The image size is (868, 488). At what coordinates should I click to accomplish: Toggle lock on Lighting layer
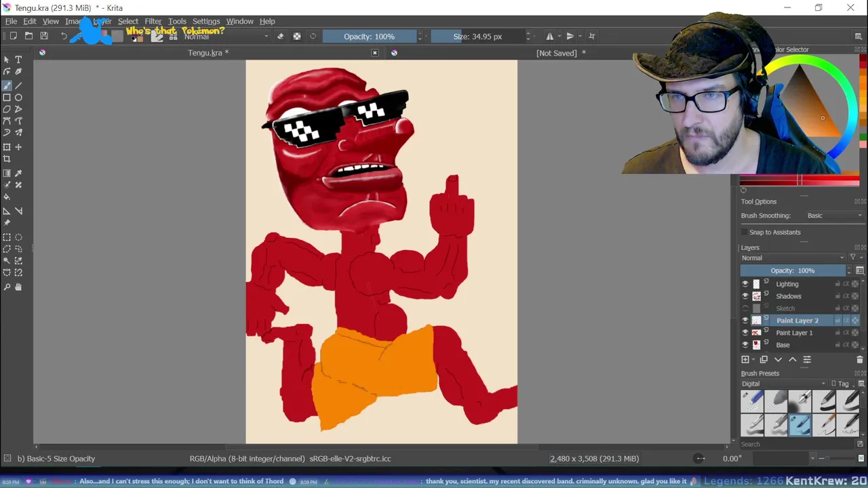pos(837,284)
